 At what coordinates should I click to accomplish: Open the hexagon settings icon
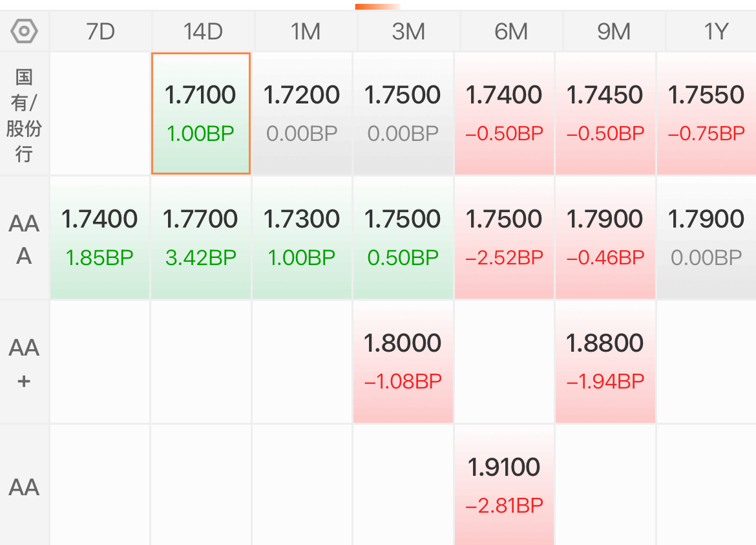click(x=24, y=31)
